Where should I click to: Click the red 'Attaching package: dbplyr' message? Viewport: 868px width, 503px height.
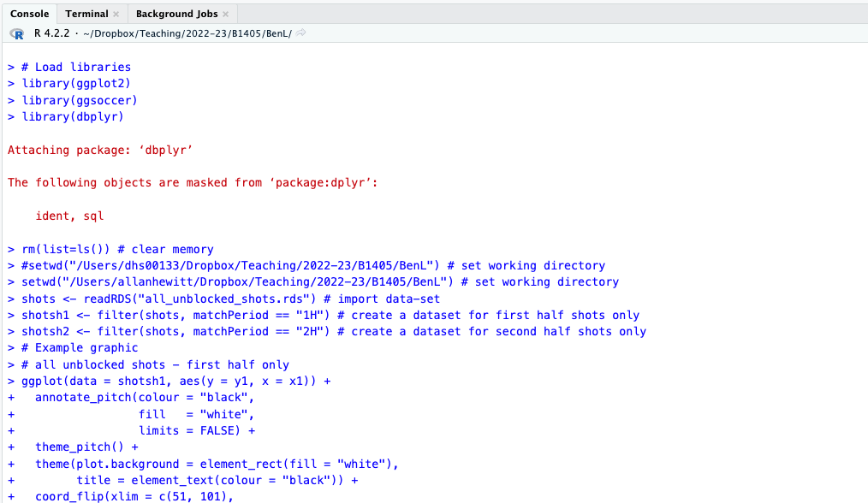(100, 150)
